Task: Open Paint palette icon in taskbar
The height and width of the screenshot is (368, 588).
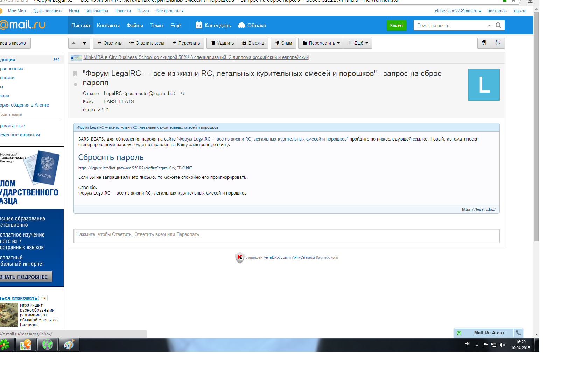Action: [69, 345]
